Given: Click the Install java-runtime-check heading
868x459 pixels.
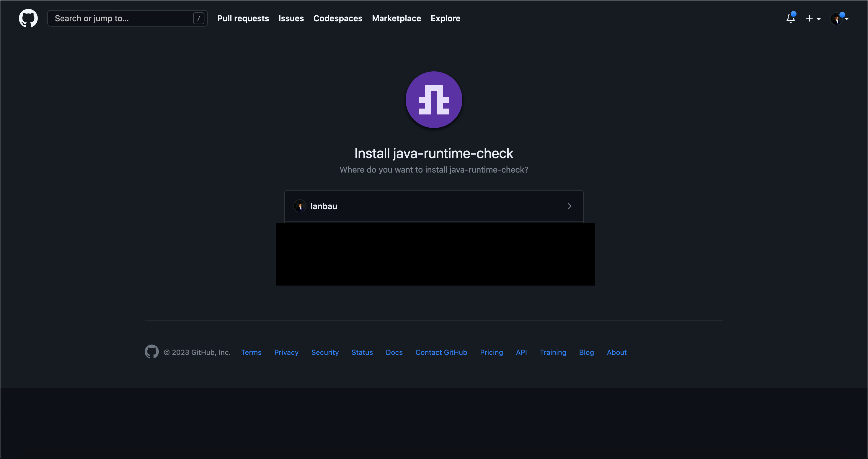Looking at the screenshot, I should point(434,153).
